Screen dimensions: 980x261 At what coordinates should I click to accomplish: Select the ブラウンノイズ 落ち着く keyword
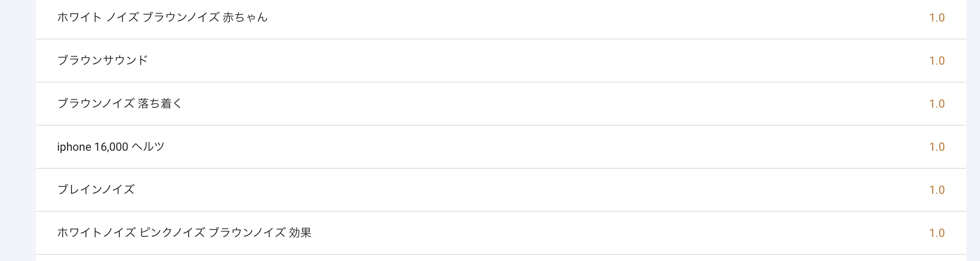click(x=119, y=103)
